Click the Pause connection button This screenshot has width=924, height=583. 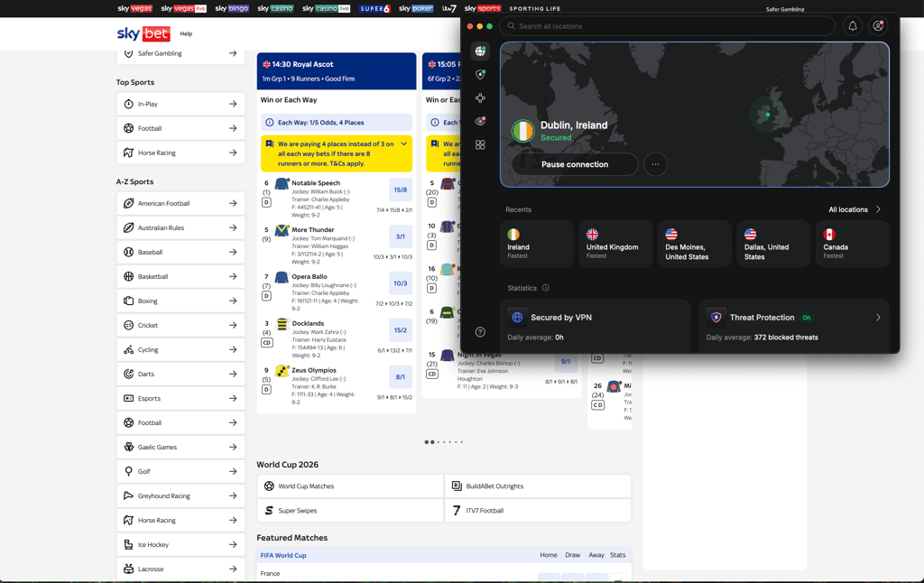pos(575,164)
